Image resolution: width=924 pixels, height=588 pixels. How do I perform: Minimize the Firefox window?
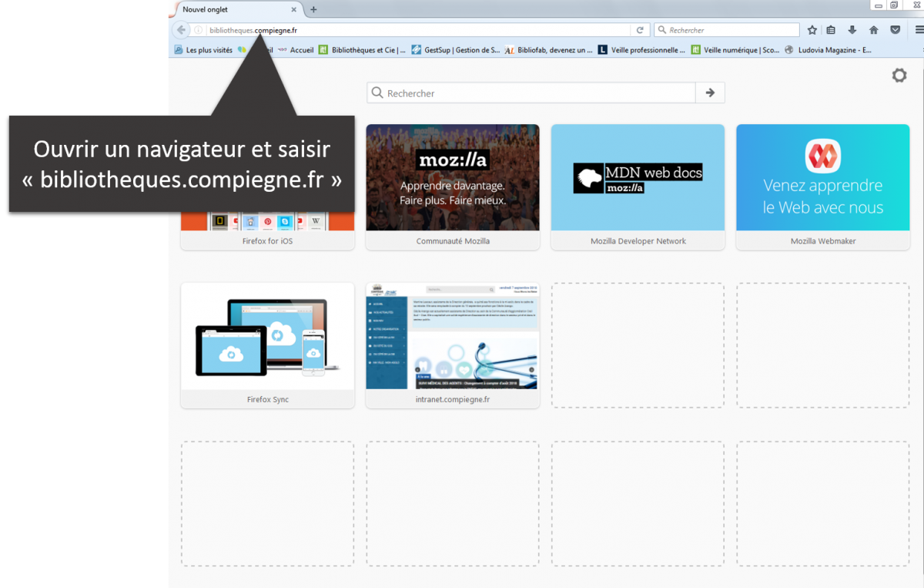pyautogui.click(x=877, y=5)
